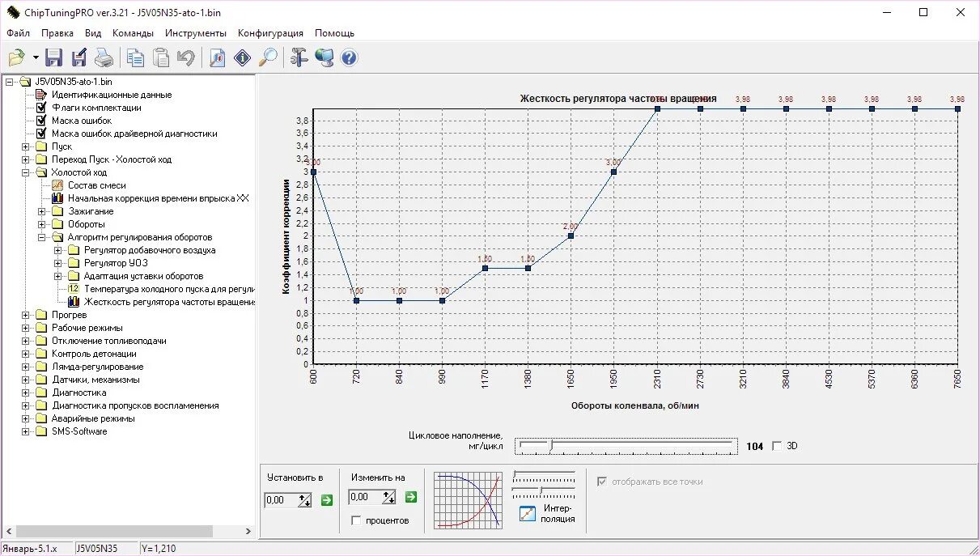Open the Конфигурация menu
Viewport: 980px width, 556px height.
(270, 33)
